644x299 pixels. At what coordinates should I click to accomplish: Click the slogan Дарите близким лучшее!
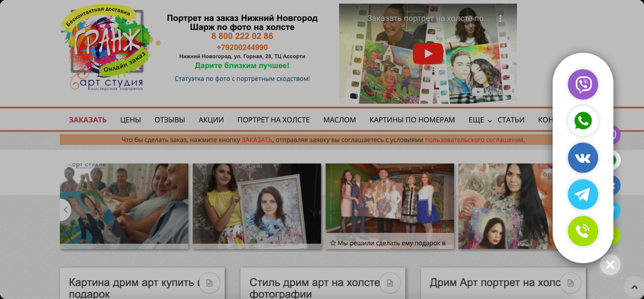point(242,65)
